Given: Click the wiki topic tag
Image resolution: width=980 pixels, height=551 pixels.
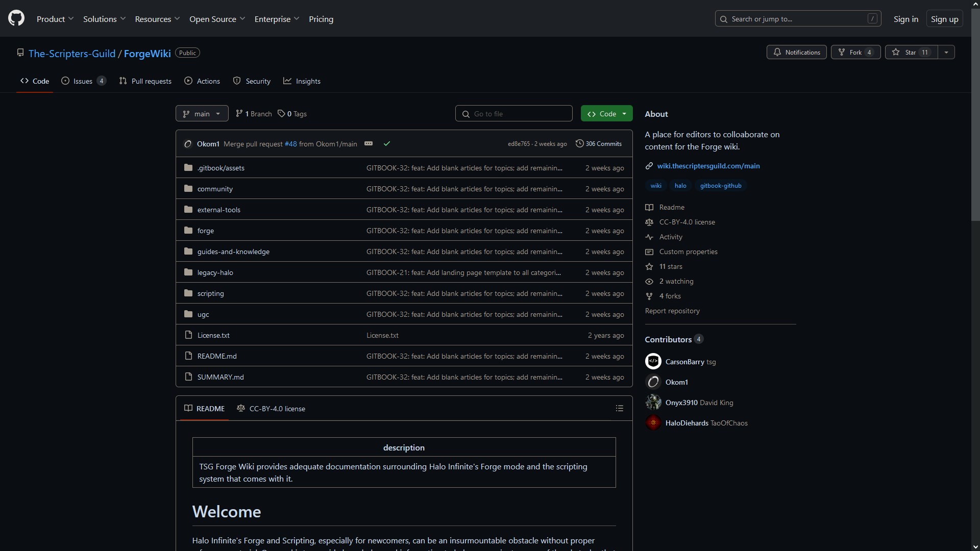Looking at the screenshot, I should 655,186.
